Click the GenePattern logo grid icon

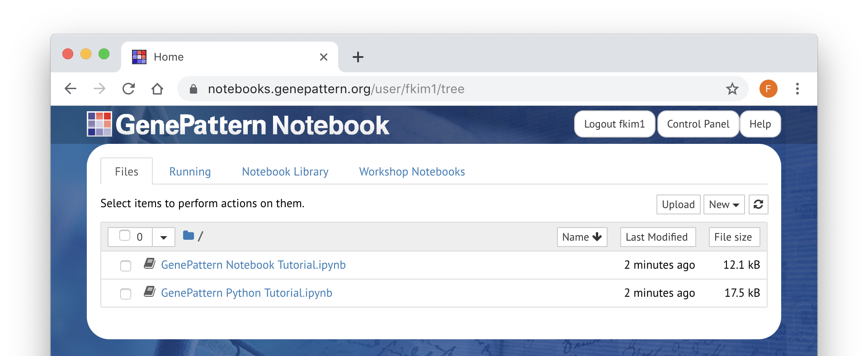pyautogui.click(x=99, y=124)
